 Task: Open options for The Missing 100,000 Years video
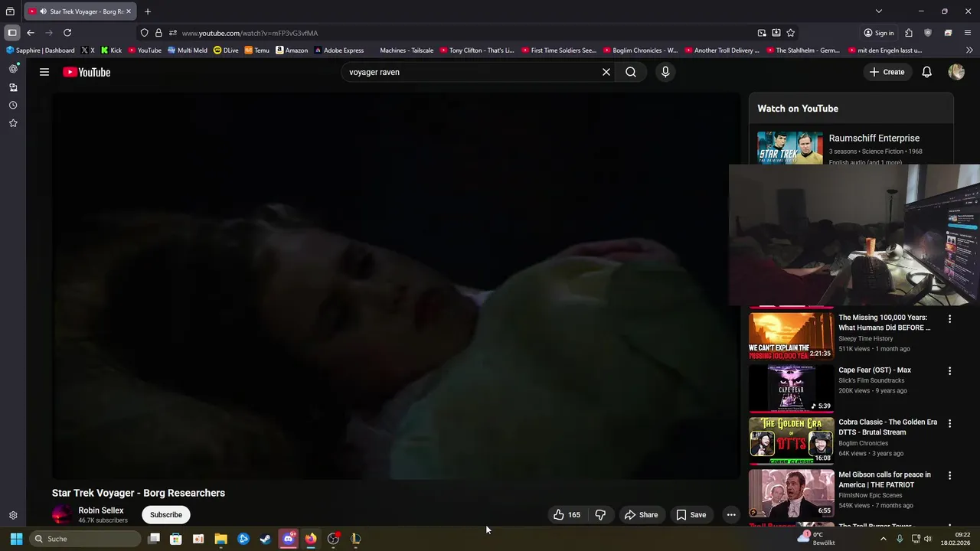949,318
